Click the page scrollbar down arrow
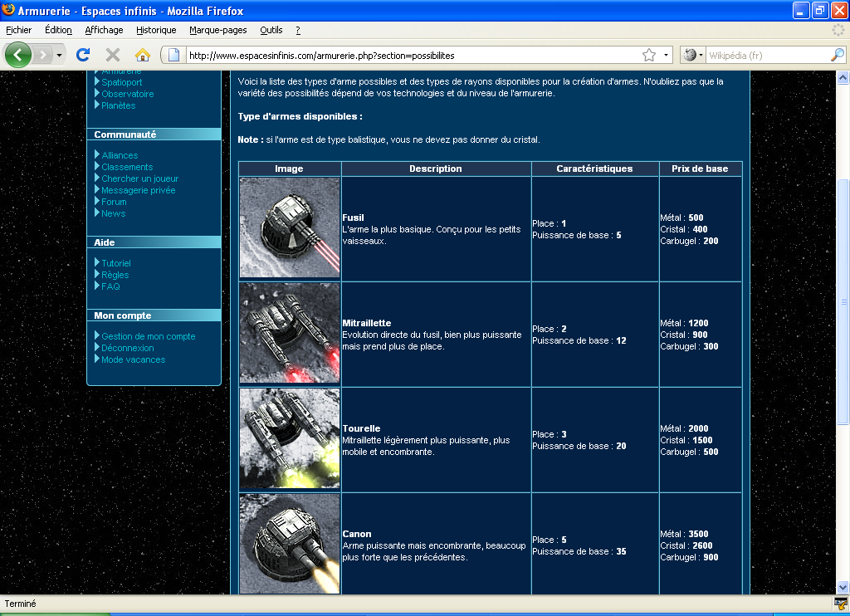This screenshot has height=616, width=850. 843,587
